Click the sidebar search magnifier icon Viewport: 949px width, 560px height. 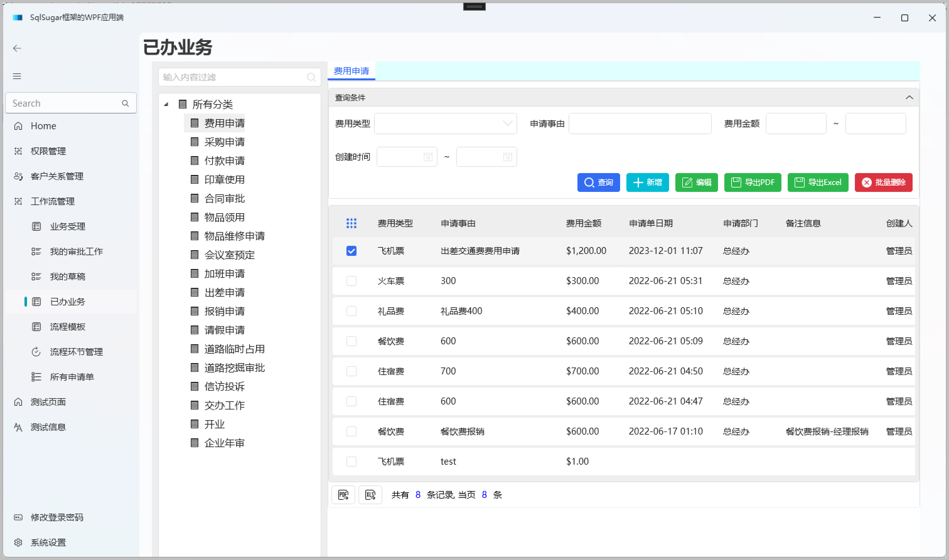click(x=126, y=103)
